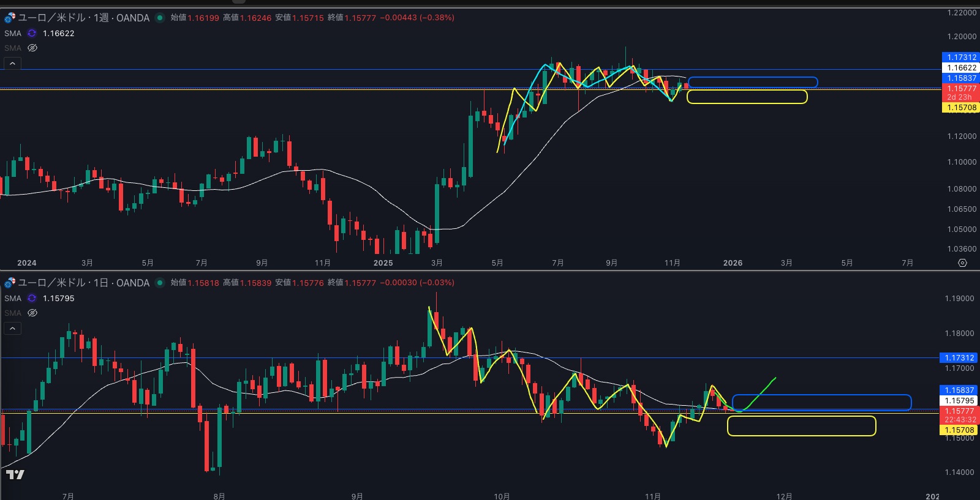Open symbol title ユーロ/米ドル 1週 OANDA

pos(83,18)
